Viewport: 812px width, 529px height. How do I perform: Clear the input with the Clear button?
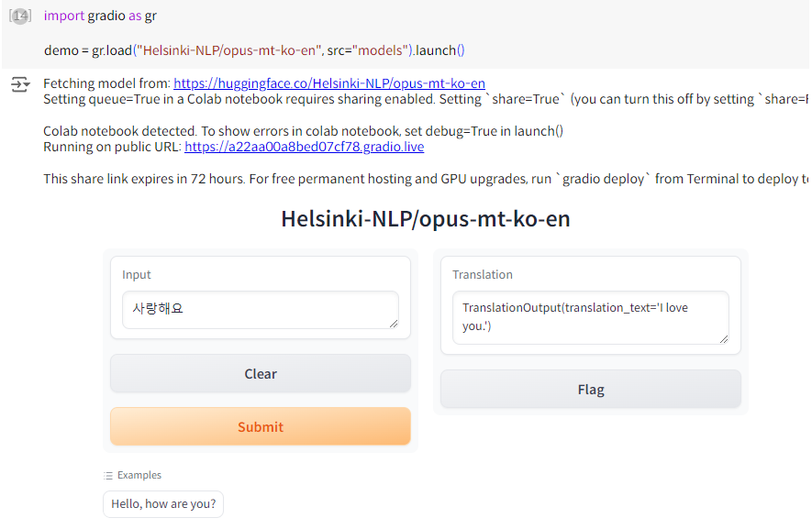[260, 373]
